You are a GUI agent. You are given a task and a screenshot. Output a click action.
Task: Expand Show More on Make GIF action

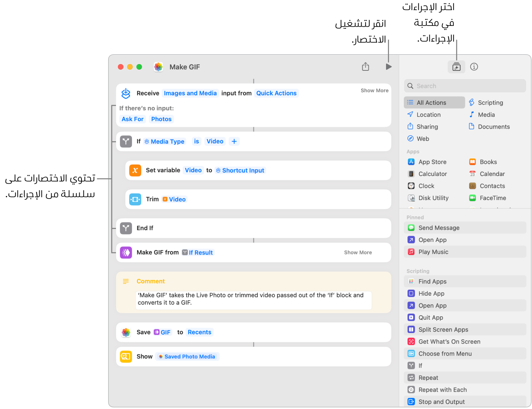coord(358,252)
